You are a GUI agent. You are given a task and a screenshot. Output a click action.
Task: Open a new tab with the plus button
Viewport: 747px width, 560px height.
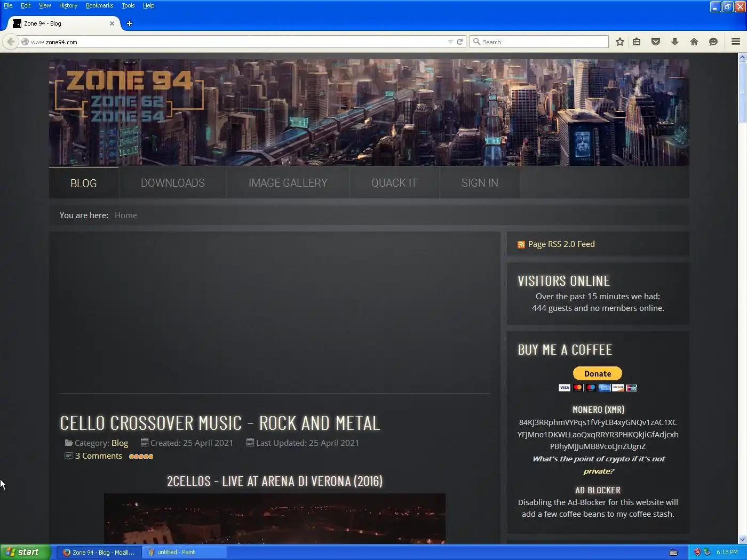coord(130,23)
